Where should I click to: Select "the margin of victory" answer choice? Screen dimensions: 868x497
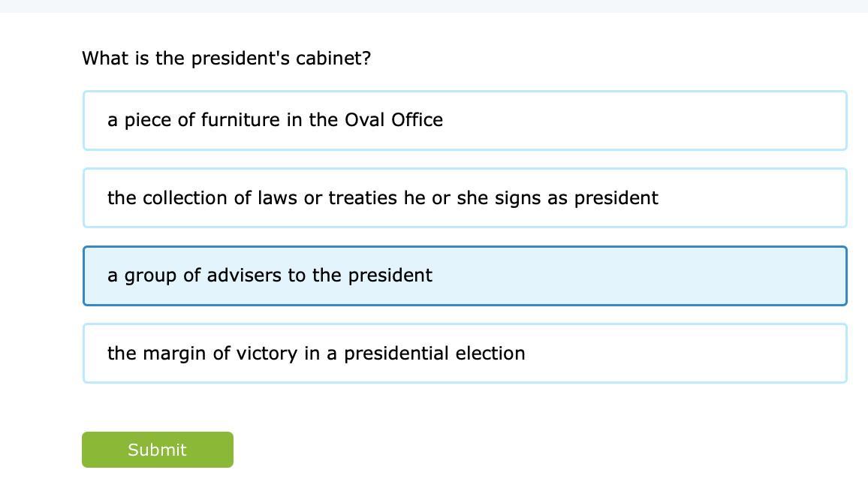click(464, 354)
